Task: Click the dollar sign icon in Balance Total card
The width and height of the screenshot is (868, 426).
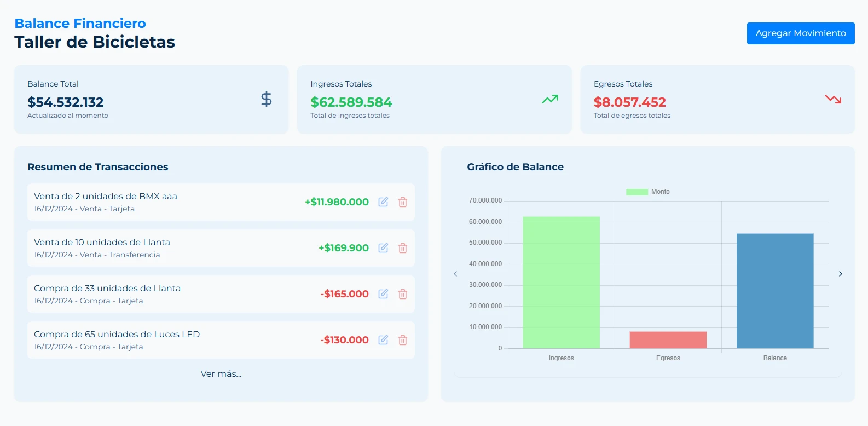Action: click(267, 99)
